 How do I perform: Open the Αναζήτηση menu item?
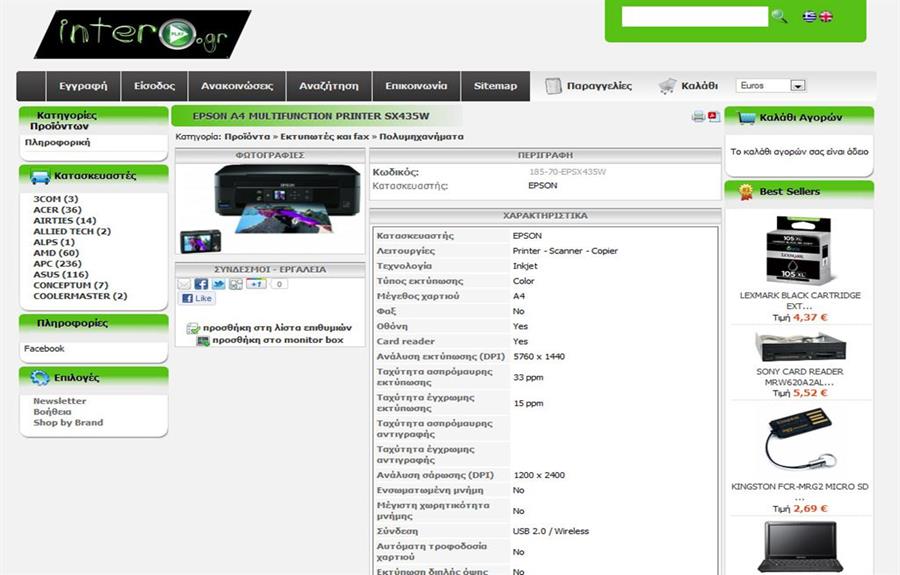click(329, 86)
